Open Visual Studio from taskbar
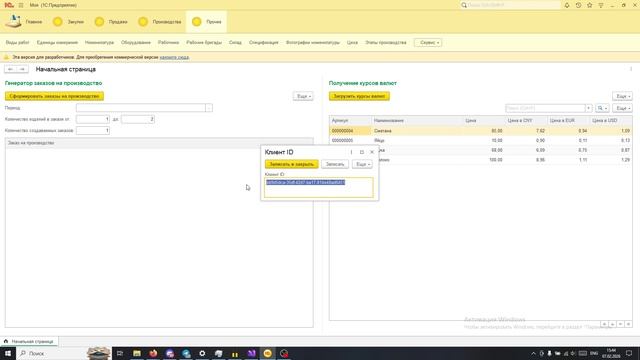 click(251, 353)
